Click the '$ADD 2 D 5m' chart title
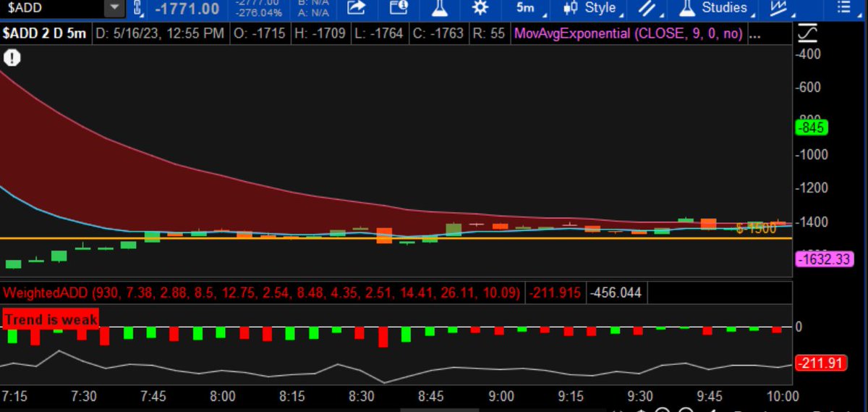 (x=46, y=33)
